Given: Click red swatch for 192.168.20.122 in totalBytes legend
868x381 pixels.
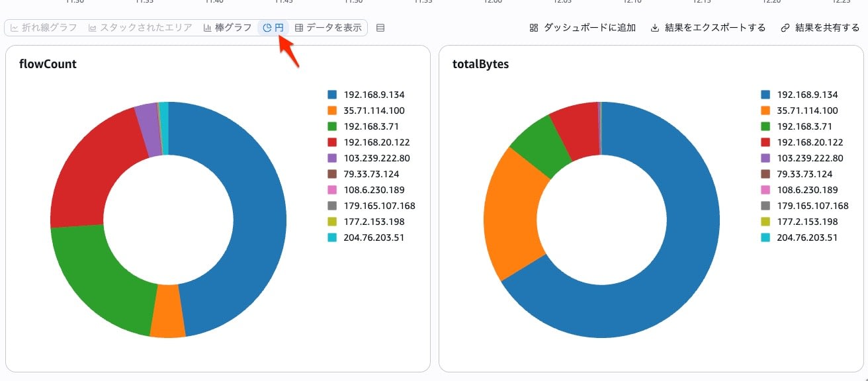Looking at the screenshot, I should 765,142.
